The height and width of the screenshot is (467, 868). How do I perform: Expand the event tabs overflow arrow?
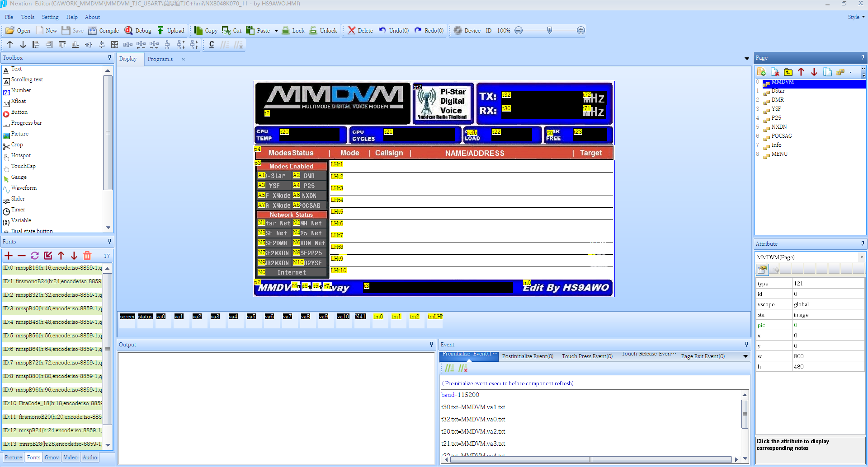(x=745, y=356)
